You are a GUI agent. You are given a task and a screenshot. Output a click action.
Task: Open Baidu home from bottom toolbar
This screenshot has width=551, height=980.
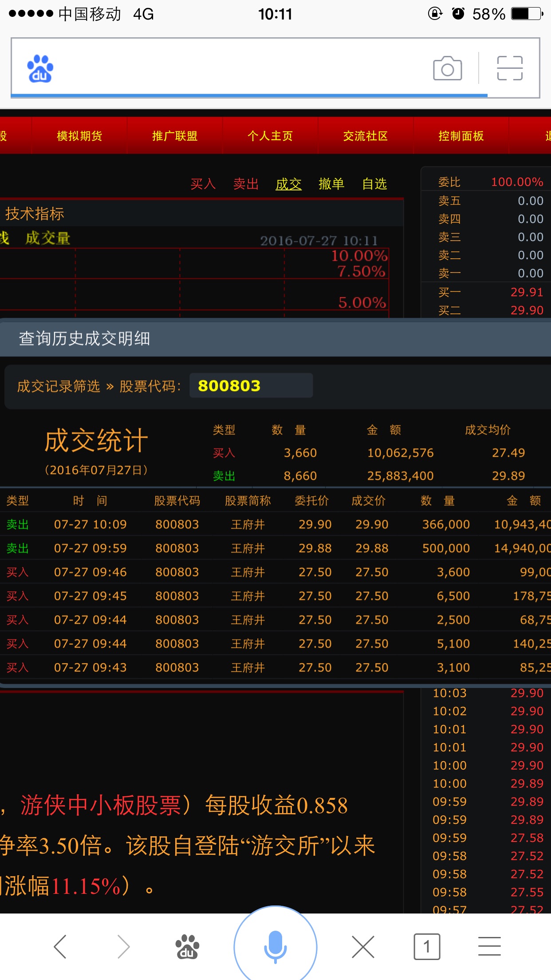[187, 946]
